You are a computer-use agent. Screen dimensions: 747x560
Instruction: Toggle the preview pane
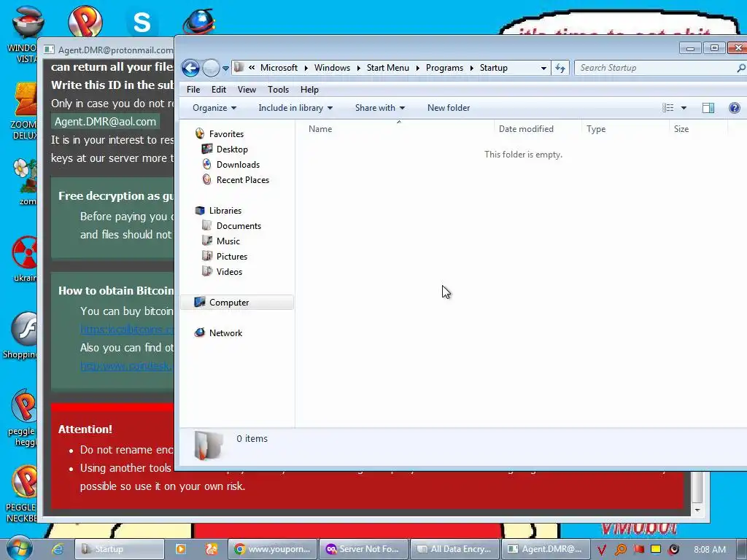coord(708,108)
